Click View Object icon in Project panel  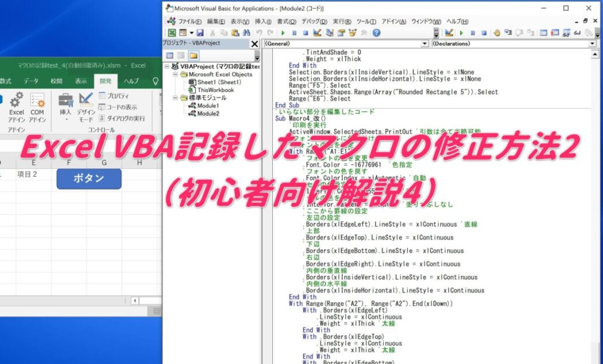click(181, 55)
